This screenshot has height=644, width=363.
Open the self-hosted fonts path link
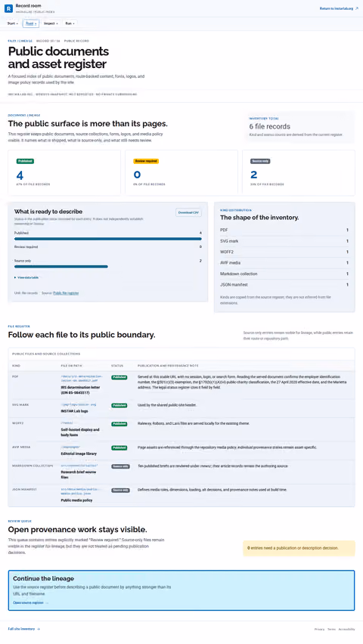[x=67, y=423]
